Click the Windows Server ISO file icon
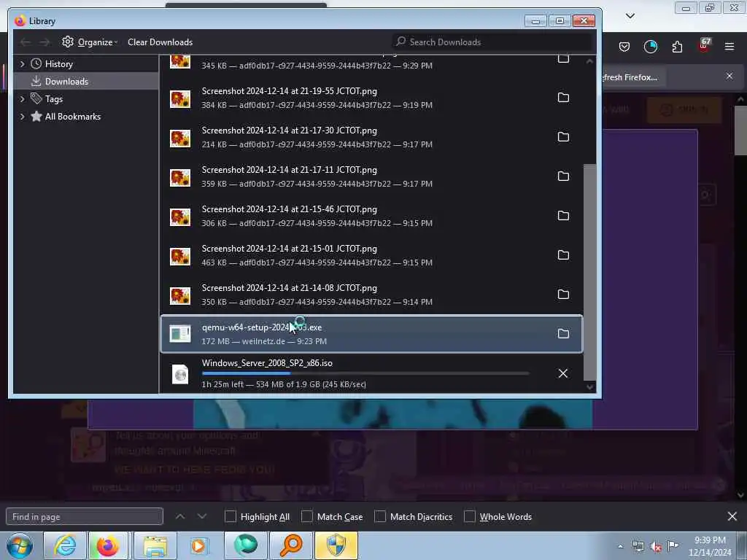 coord(180,374)
